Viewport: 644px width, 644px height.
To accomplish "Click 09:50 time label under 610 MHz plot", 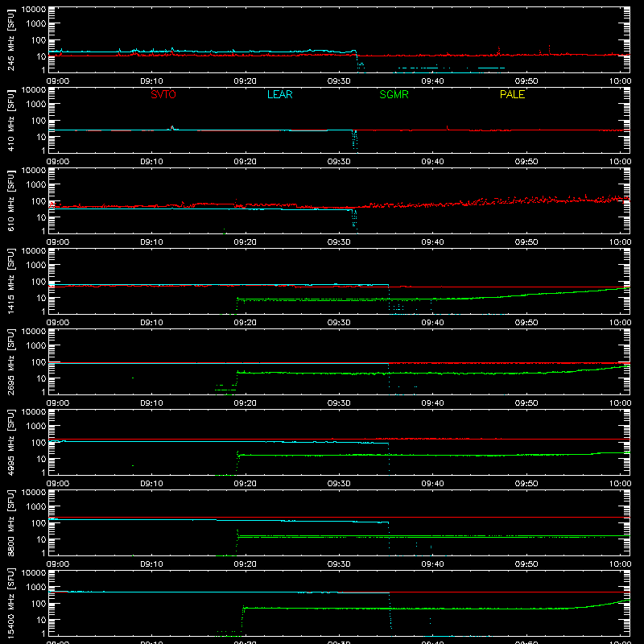I will (526, 242).
